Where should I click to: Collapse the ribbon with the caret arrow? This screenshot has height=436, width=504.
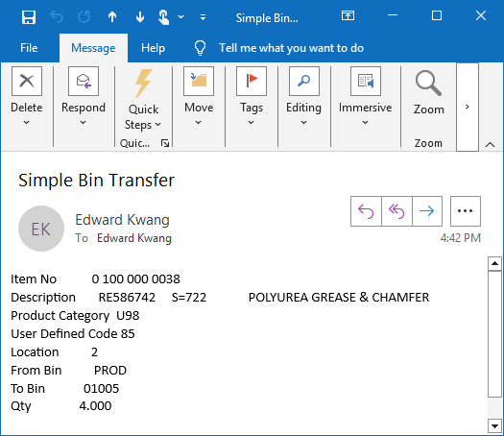pos(490,144)
